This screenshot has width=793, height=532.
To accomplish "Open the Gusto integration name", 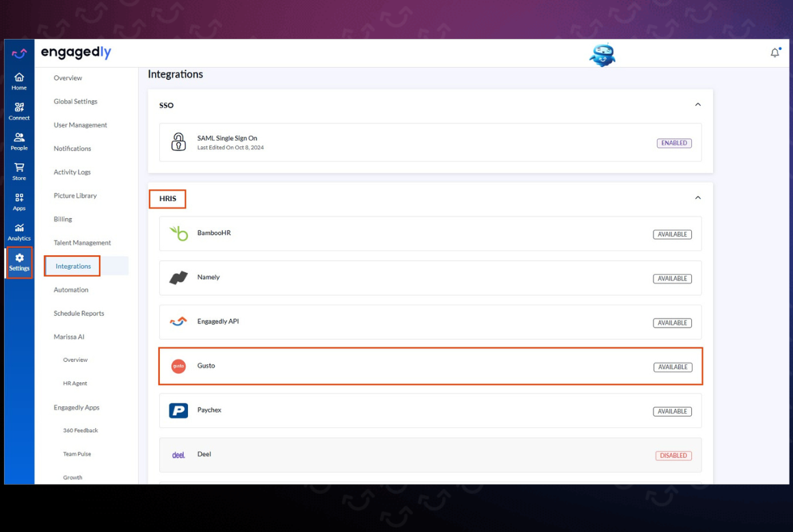I will point(206,366).
